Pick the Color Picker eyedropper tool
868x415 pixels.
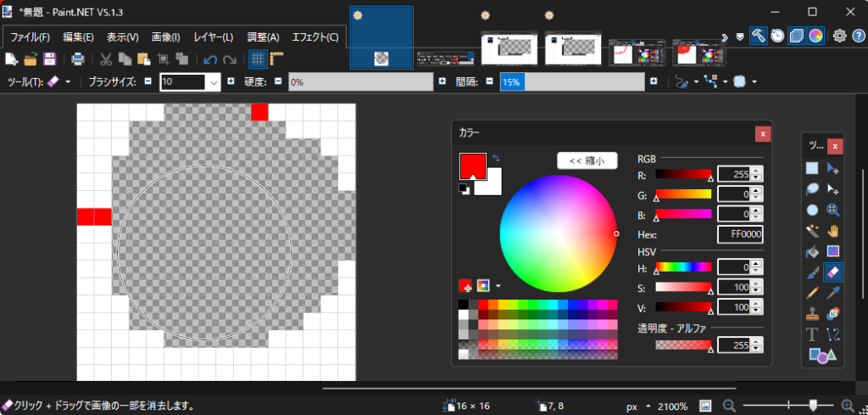pyautogui.click(x=833, y=293)
